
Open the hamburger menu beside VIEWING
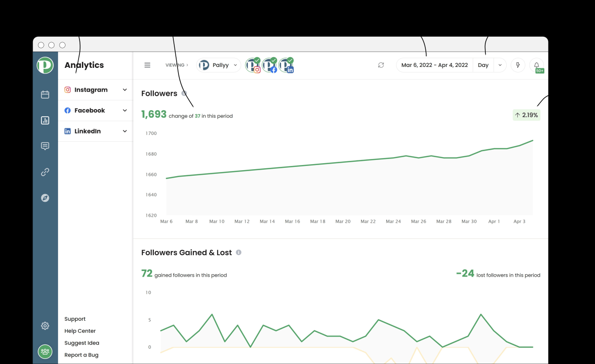[x=147, y=65]
